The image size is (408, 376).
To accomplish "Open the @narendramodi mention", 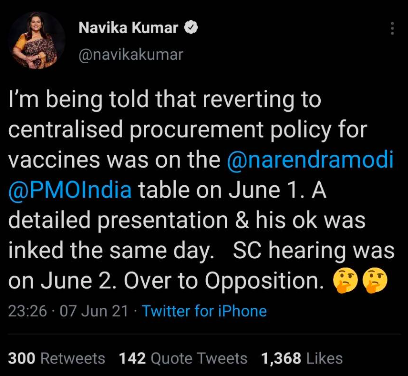I will 310,160.
